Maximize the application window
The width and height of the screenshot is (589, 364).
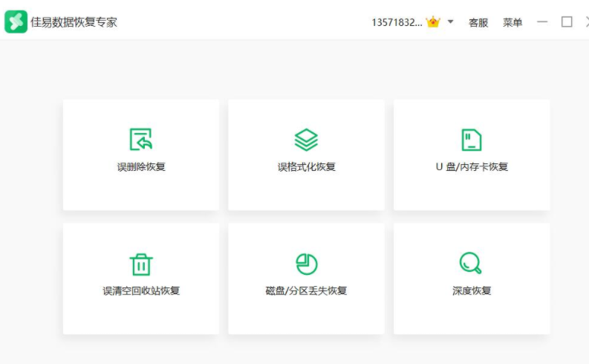tap(567, 22)
